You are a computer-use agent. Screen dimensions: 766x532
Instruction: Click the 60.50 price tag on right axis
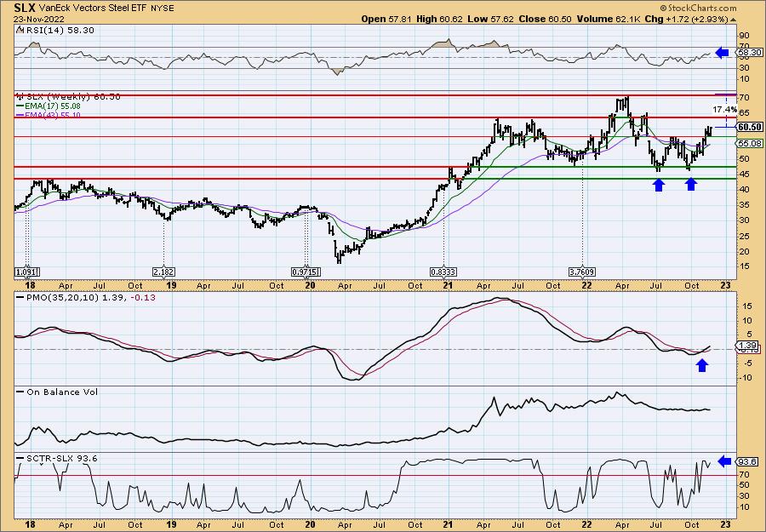(x=750, y=127)
